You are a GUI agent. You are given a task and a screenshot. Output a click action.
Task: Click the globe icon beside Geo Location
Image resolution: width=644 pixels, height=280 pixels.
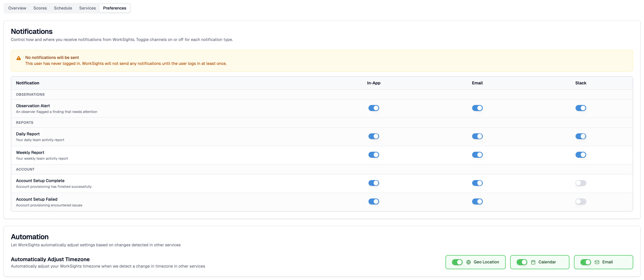coord(469,262)
